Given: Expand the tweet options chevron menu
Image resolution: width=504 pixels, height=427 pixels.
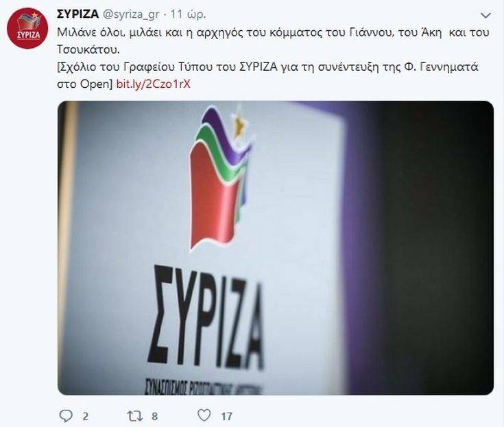Looking at the screenshot, I should click(x=485, y=15).
